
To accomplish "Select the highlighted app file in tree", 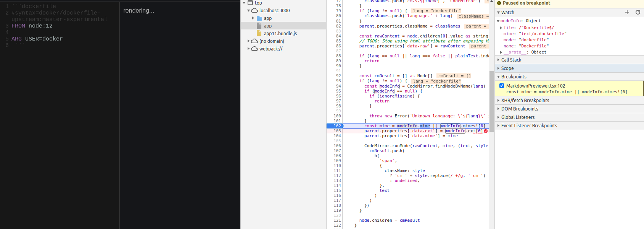I will (283, 26).
